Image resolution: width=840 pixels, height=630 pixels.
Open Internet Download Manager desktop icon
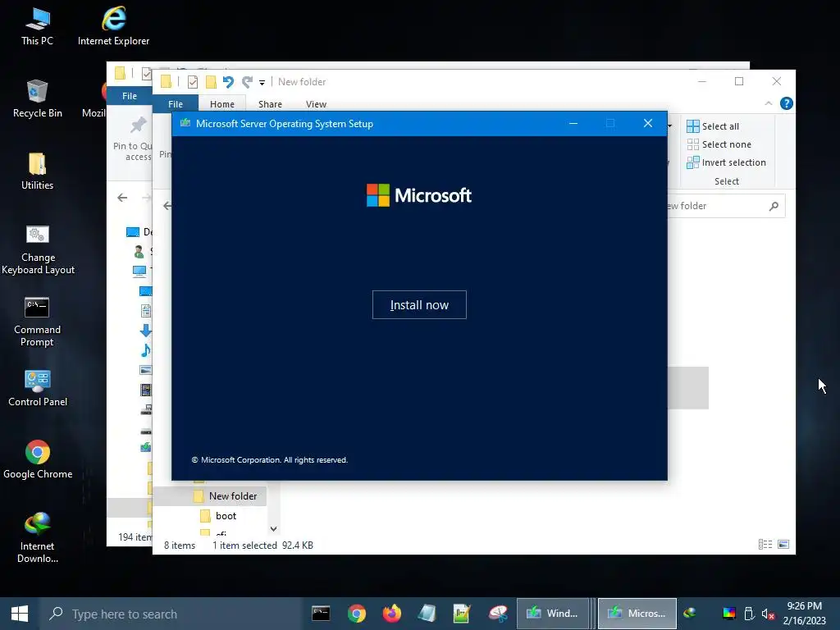coord(37,538)
